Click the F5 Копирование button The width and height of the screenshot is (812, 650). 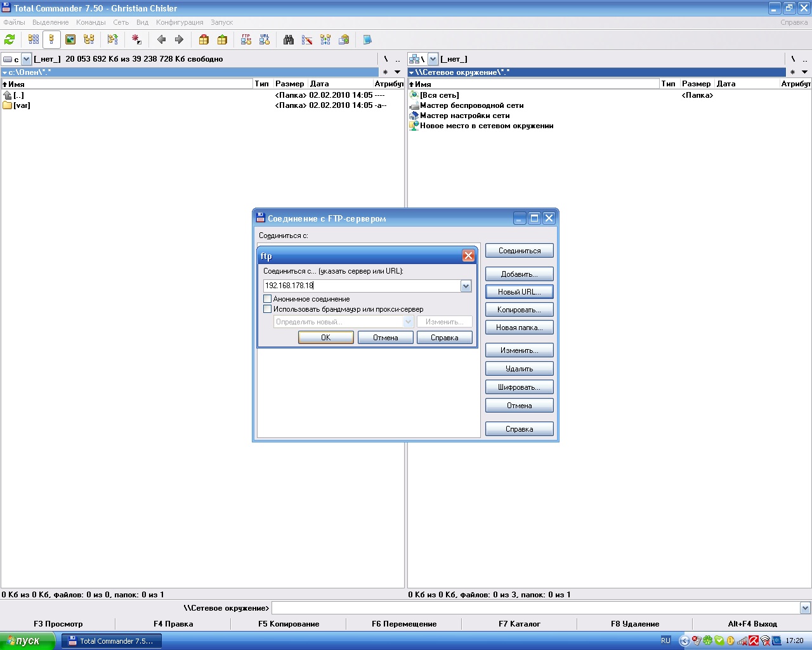tap(289, 624)
